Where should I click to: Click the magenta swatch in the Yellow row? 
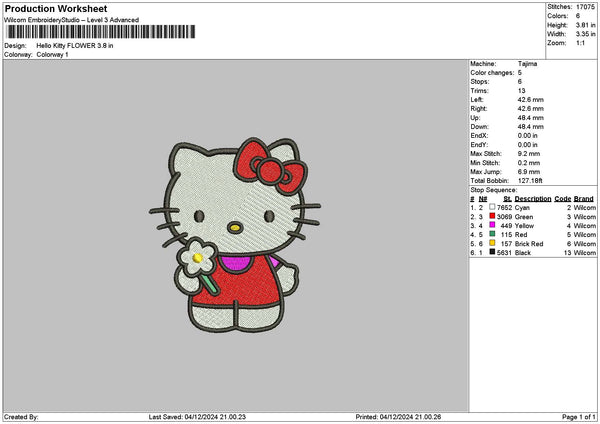(x=492, y=225)
